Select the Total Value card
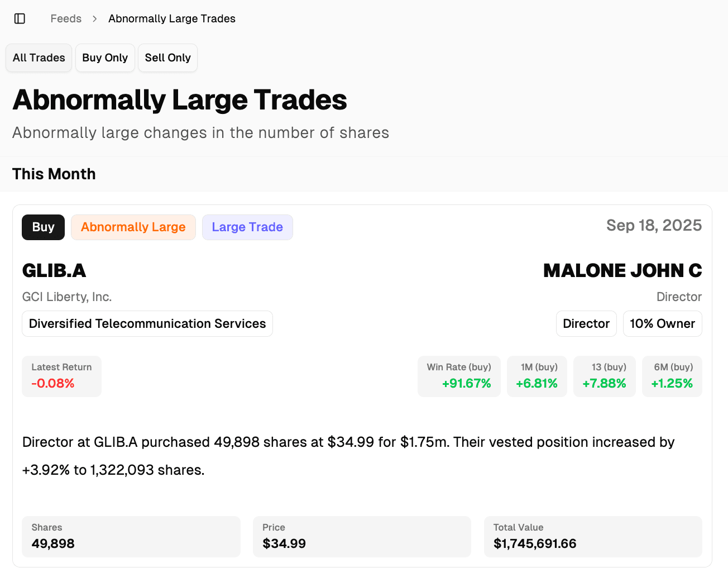728x582 pixels. (593, 536)
